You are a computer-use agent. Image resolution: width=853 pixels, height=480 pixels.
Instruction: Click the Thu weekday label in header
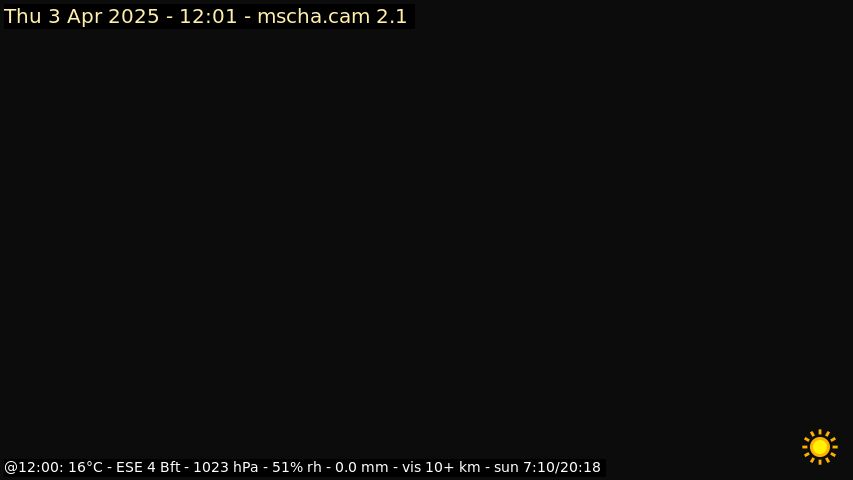click(23, 16)
